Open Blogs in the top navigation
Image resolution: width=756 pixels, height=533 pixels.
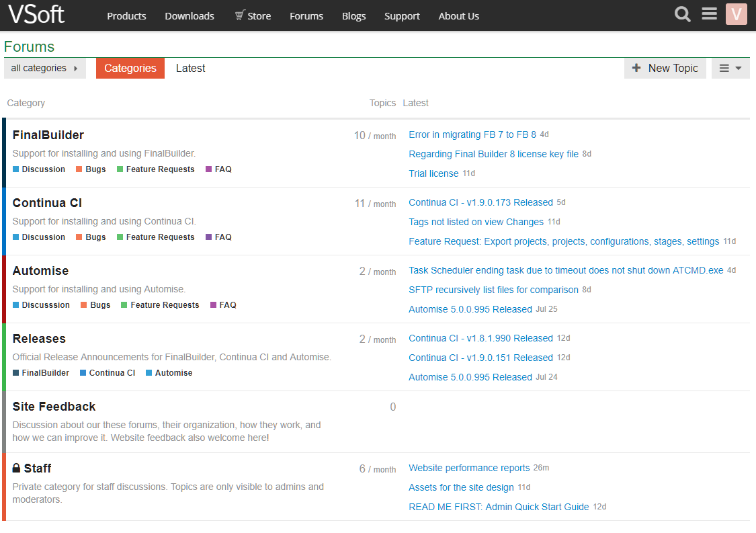(x=354, y=16)
